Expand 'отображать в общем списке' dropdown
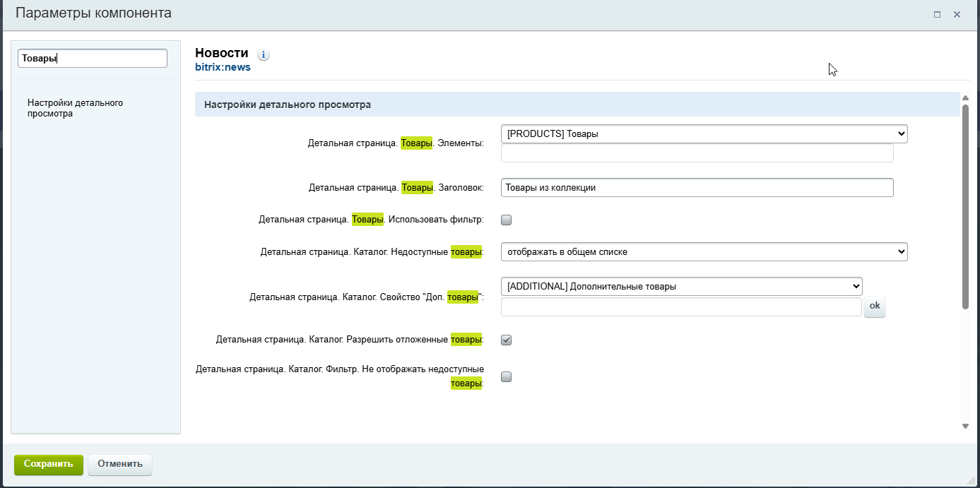The width and height of the screenshot is (980, 488). (x=703, y=251)
